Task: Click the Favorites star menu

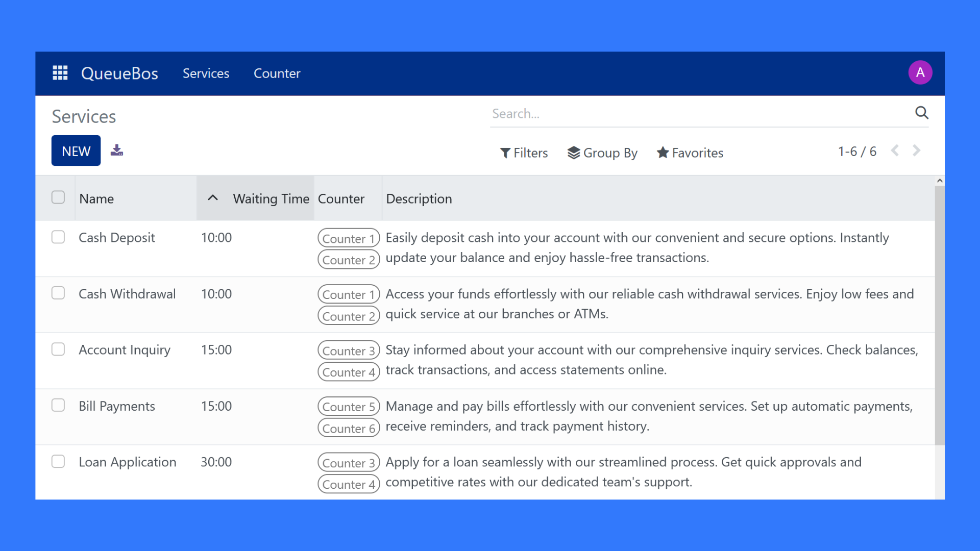Action: pyautogui.click(x=690, y=153)
